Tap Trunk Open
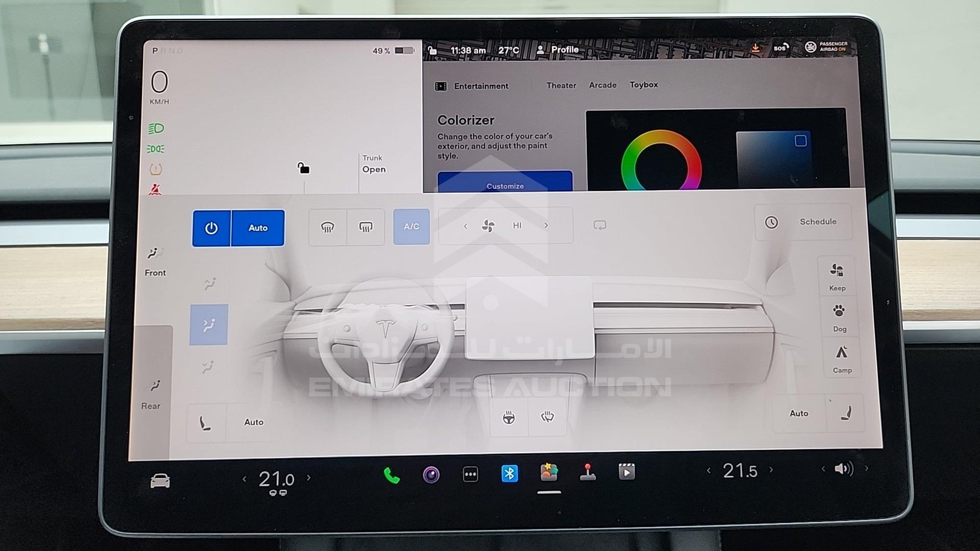The height and width of the screenshot is (551, 980). (374, 164)
